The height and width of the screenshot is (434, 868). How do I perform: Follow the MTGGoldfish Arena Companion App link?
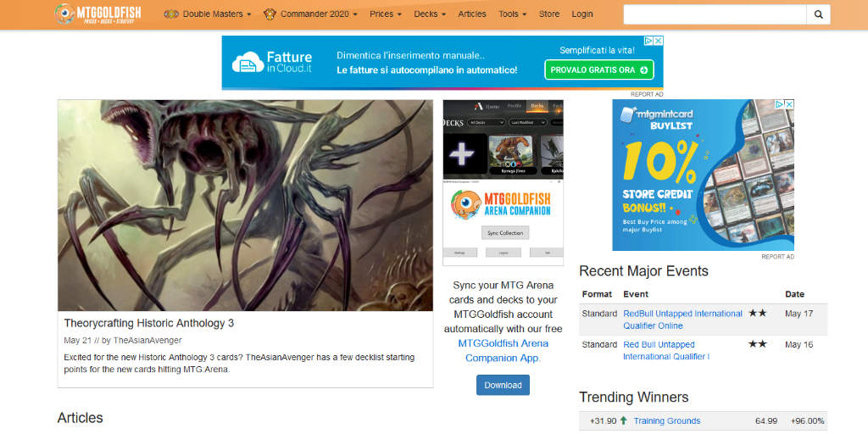(504, 350)
